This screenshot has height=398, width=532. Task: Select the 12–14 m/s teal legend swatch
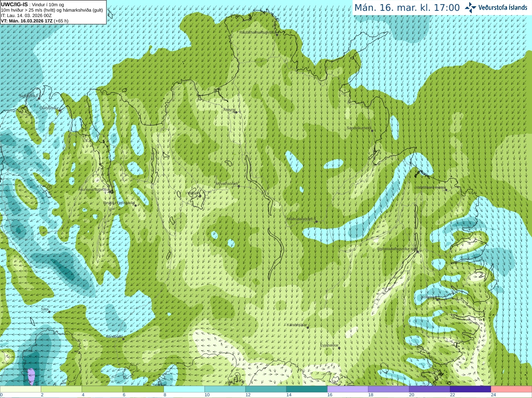pyautogui.click(x=266, y=389)
